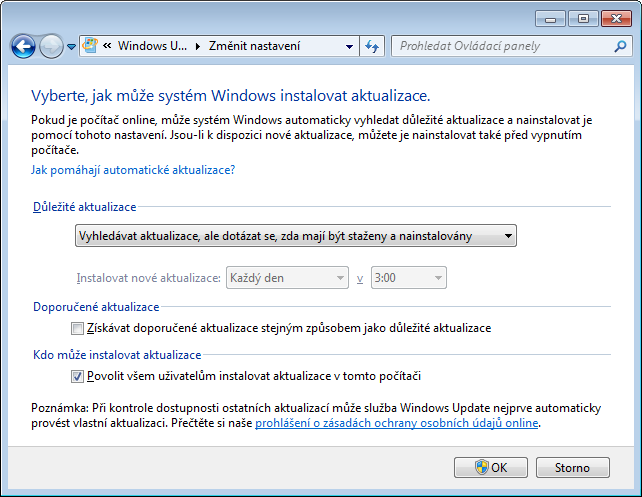Image resolution: width=642 pixels, height=497 pixels.
Task: Click the Control Panel icon in address bar
Action: tap(90, 45)
